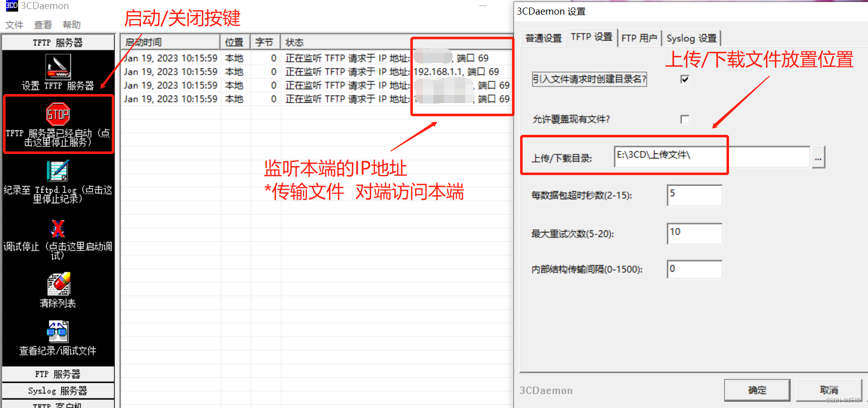Viewport: 868px width, 408px height.
Task: Select the TFTP 设置 tab
Action: click(x=592, y=37)
